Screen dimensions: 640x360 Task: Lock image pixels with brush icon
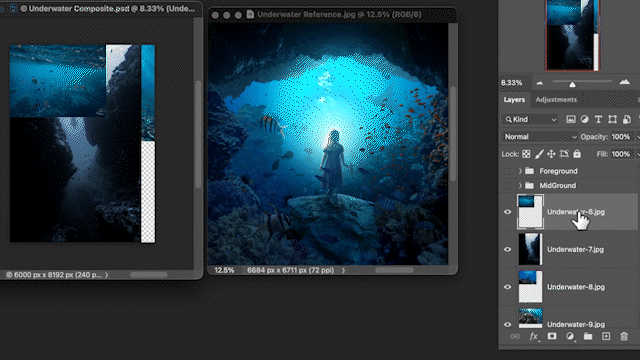coord(539,154)
